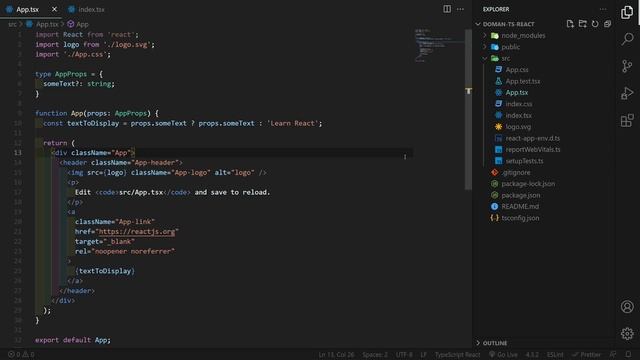Click the TypeScript version 4.3.2 indicator

pyautogui.click(x=532, y=355)
